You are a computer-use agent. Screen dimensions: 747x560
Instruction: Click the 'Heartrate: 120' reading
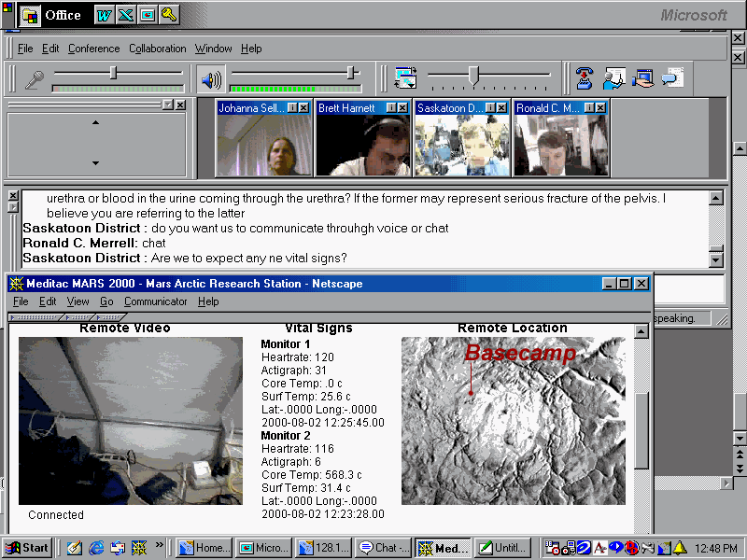[x=298, y=357]
